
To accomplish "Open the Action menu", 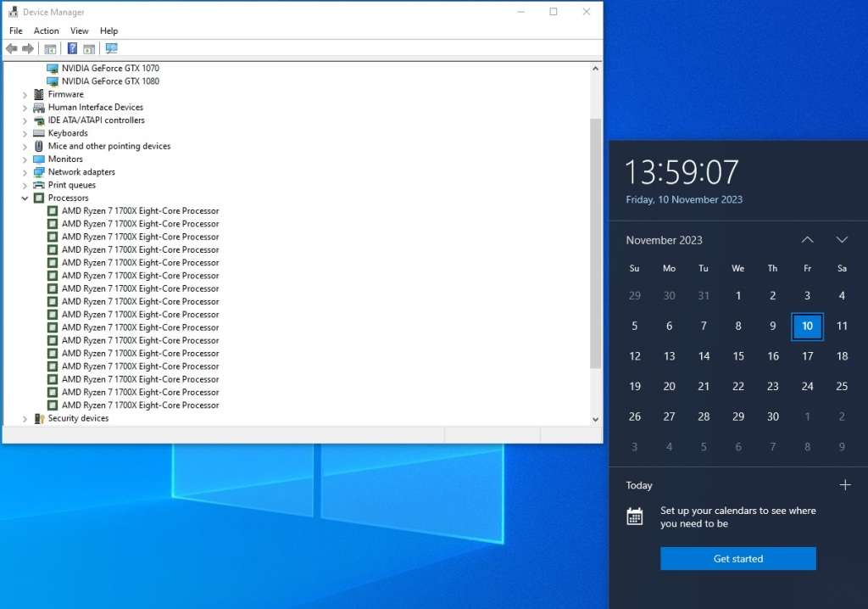I will (x=46, y=31).
